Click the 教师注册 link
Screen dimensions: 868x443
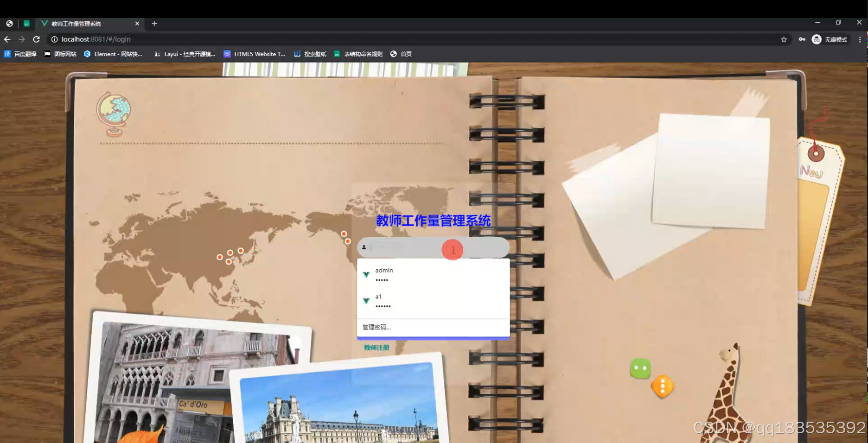377,348
